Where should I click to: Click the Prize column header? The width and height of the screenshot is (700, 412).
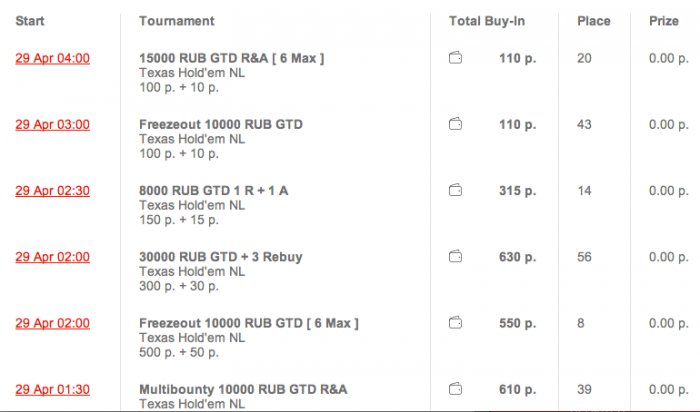(x=663, y=21)
